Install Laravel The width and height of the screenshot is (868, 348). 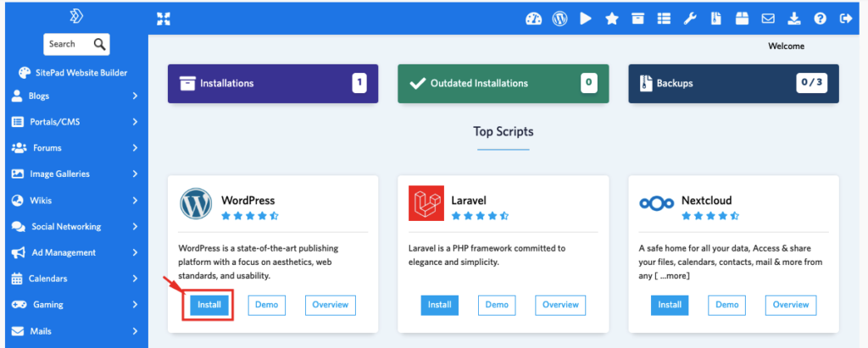pos(440,305)
